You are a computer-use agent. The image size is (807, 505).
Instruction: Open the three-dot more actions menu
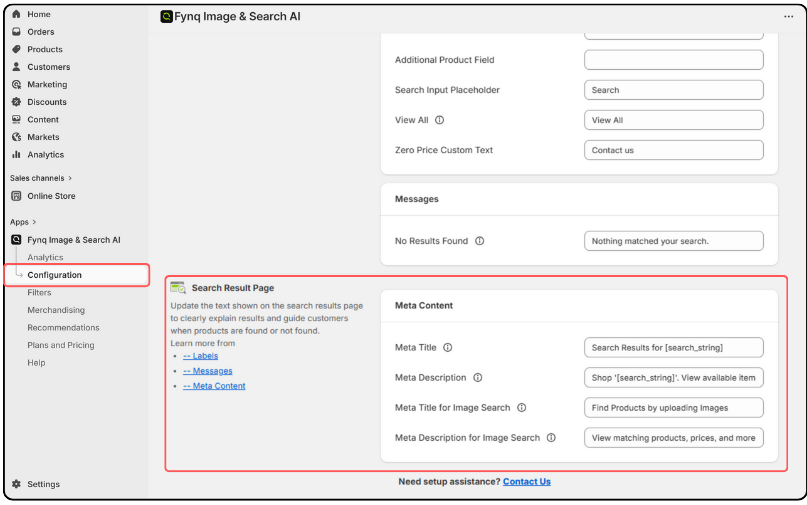click(788, 16)
